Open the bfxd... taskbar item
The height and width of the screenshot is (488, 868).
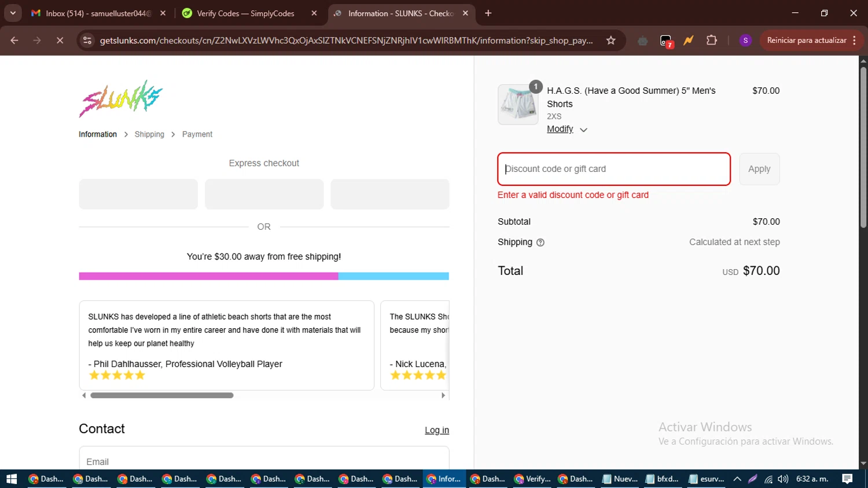[663, 479]
